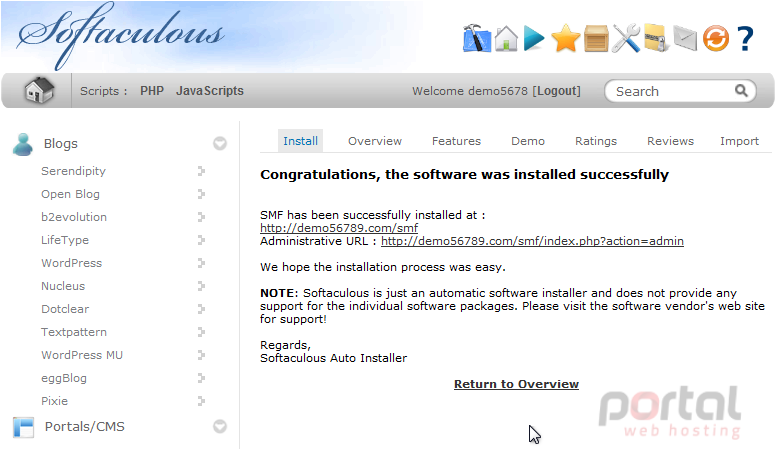Click the hammer control panel icon

[x=477, y=38]
